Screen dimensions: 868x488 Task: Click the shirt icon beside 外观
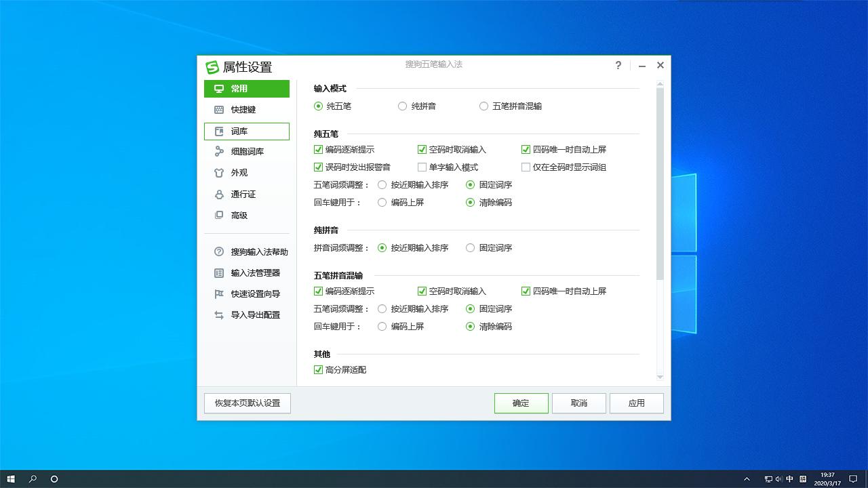219,173
